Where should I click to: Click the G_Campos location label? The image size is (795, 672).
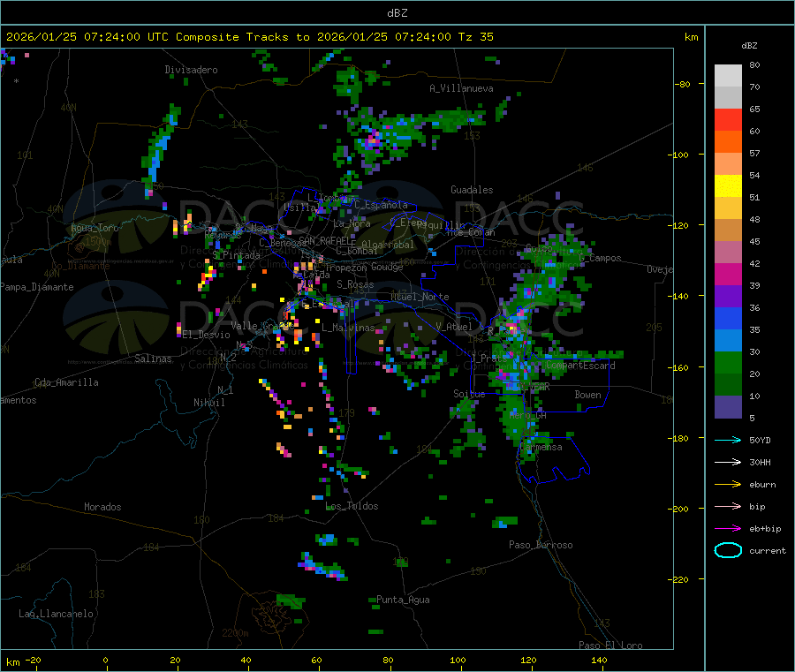[600, 258]
